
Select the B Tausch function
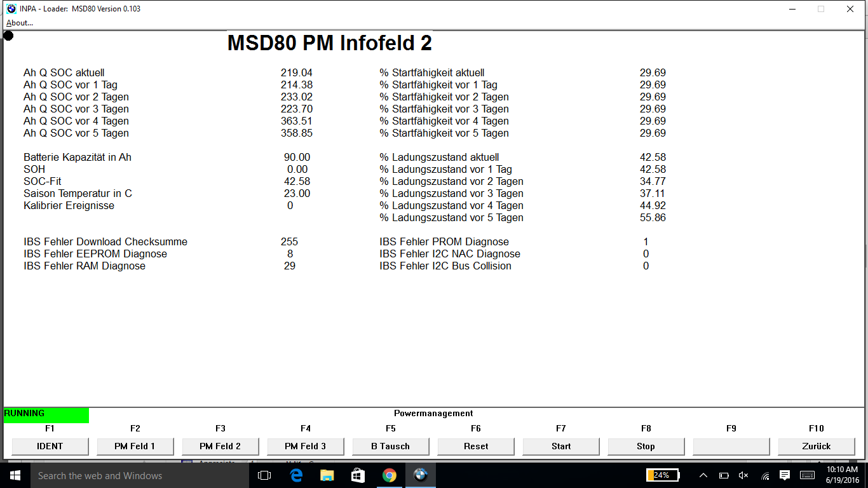pyautogui.click(x=391, y=446)
